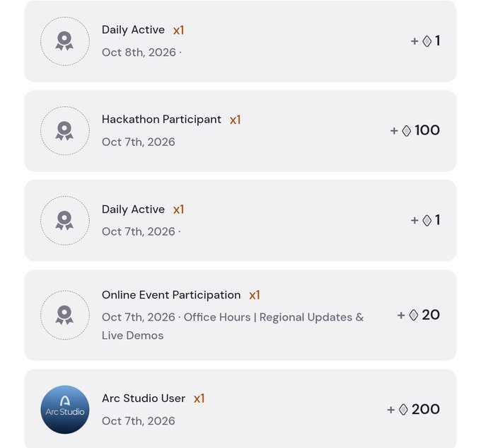
Task: Click the Hackathon Participant badge ribbon icon
Action: (x=65, y=131)
